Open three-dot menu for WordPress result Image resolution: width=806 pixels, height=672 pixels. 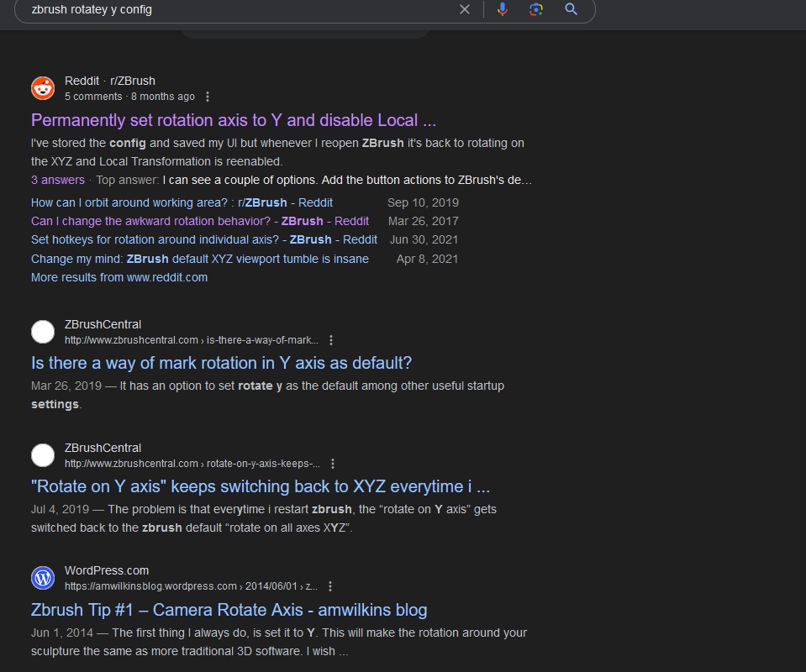coord(330,586)
